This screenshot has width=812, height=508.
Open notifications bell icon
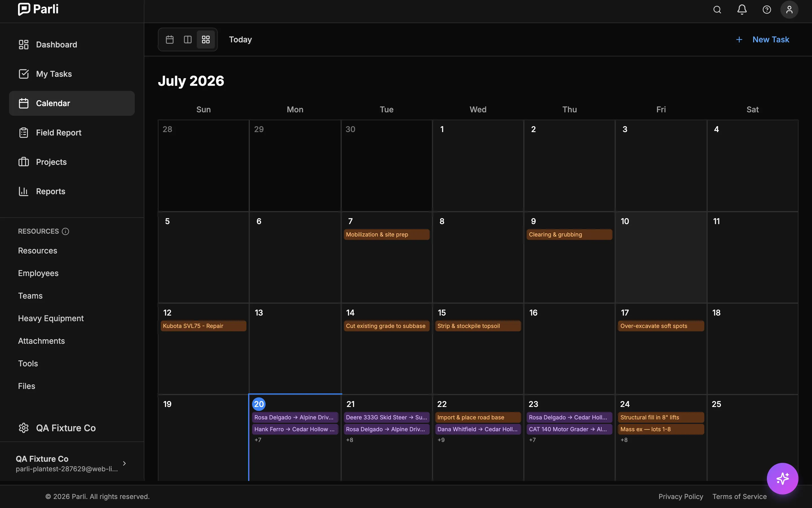(x=742, y=10)
